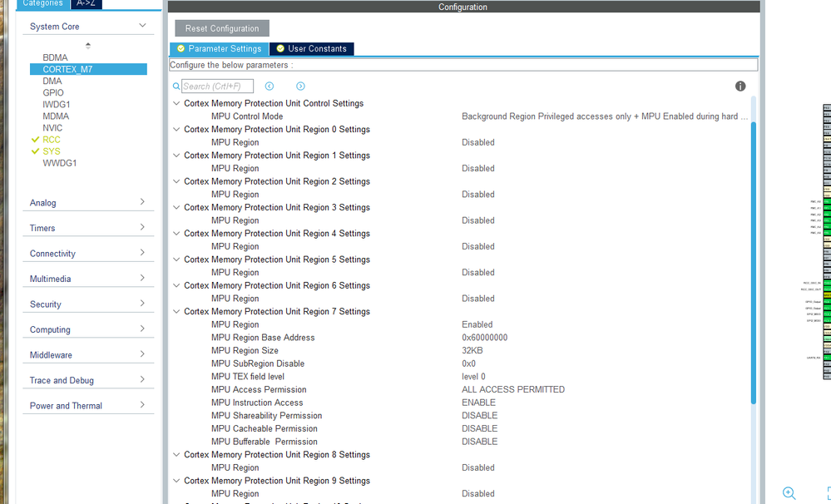The height and width of the screenshot is (504, 831).
Task: Click the Configuration panel title bar
Action: 463,7
